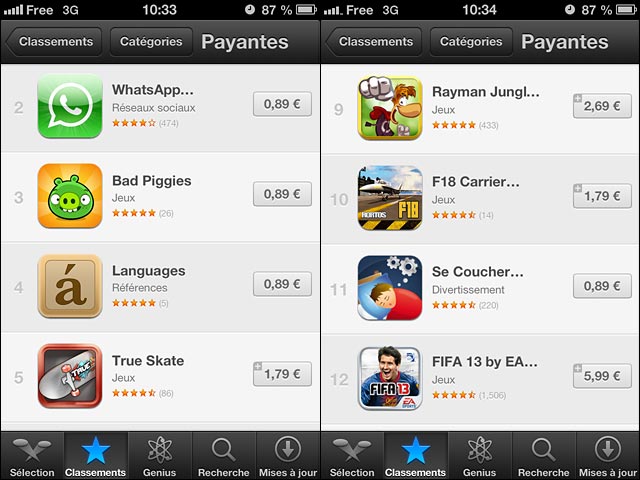Tap the Bad Piggies app icon
Viewport: 640px width, 480px height.
click(x=70, y=196)
